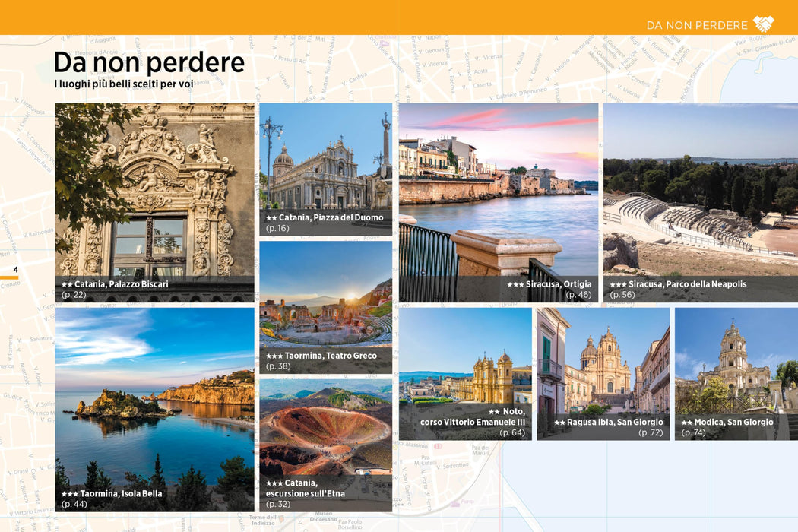Screen dimensions: 798x532
Task: Click the caption 'Taormina, Teatro Greco'
Action: 331,356
